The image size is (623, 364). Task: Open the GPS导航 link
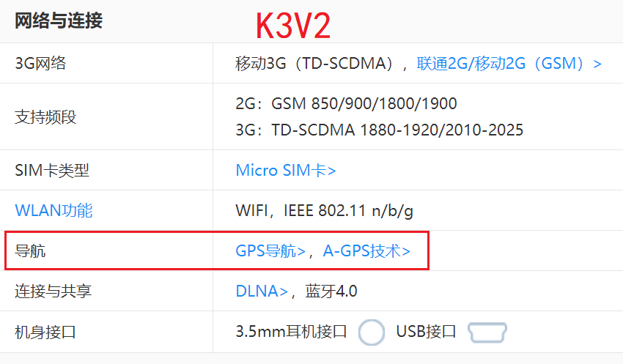coord(270,251)
